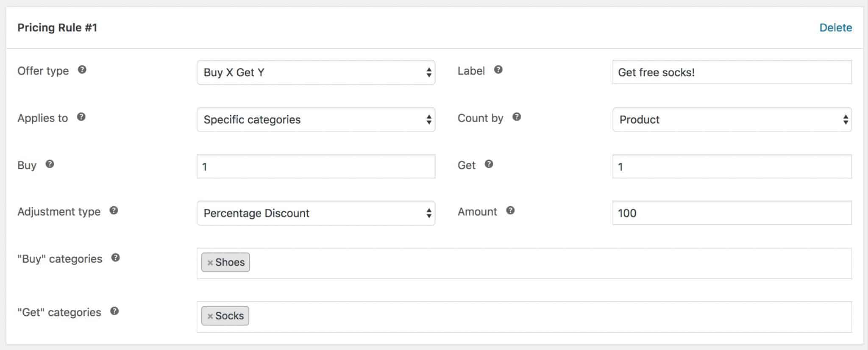
Task: Click "Get" categories help icon
Action: point(114,311)
